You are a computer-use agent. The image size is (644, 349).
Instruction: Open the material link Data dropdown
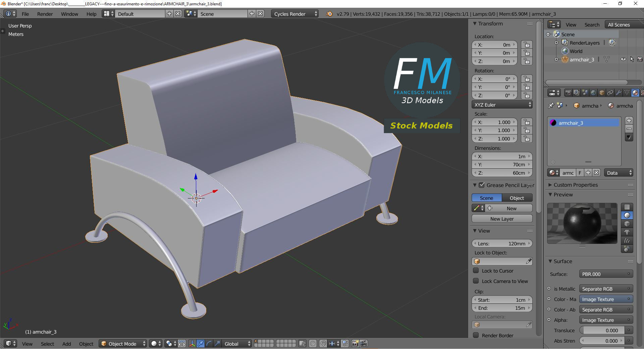click(x=619, y=173)
